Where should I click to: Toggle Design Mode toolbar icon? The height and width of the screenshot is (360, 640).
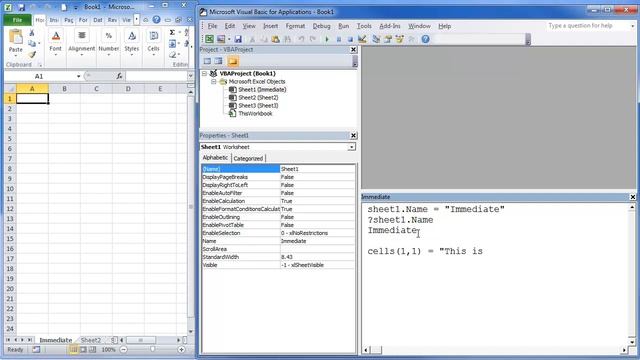click(x=362, y=39)
